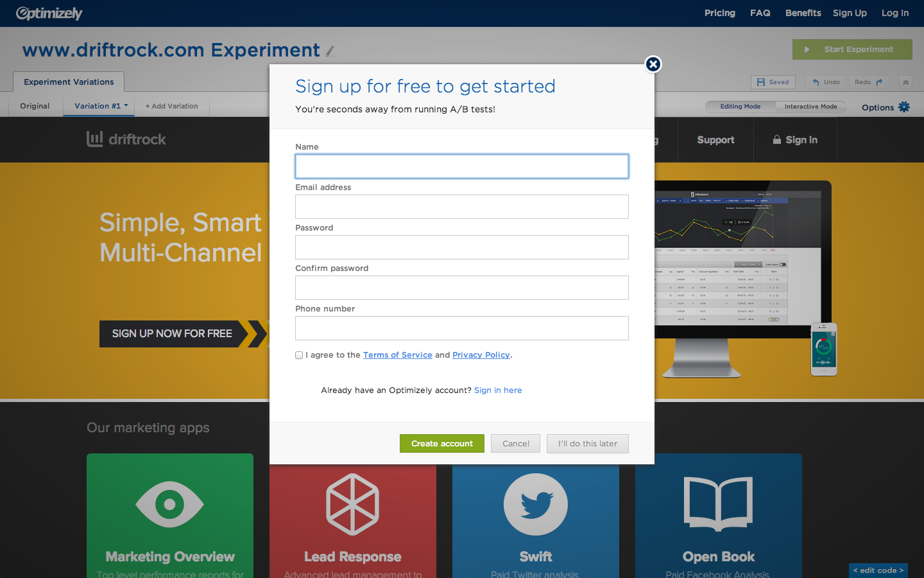Click the www.driftrock.com Experiment title
The image size is (924, 578).
[171, 50]
